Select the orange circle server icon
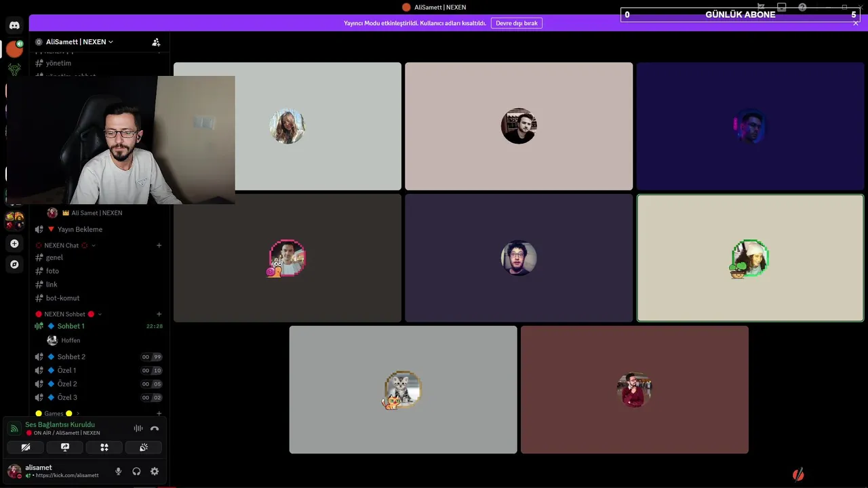The height and width of the screenshot is (488, 868). [14, 49]
